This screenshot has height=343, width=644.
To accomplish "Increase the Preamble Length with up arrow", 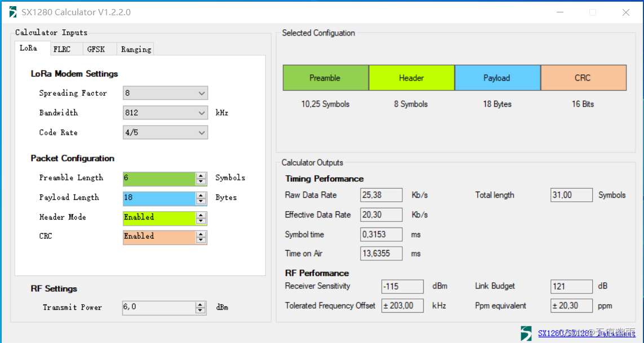I will [x=201, y=175].
